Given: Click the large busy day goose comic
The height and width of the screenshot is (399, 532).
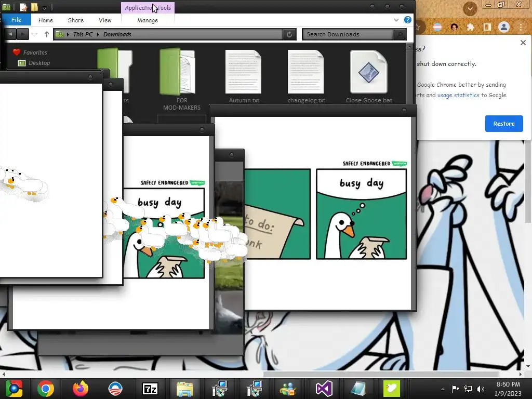Looking at the screenshot, I should point(361,214).
